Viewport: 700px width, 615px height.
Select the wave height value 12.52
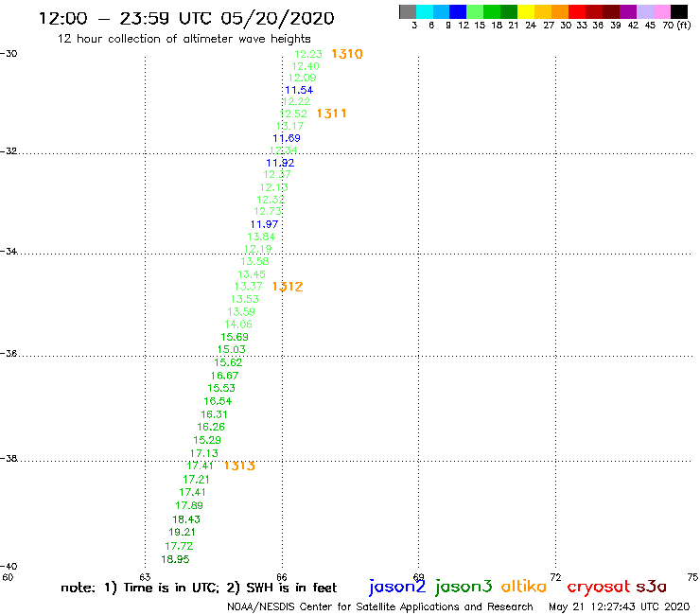click(x=293, y=114)
